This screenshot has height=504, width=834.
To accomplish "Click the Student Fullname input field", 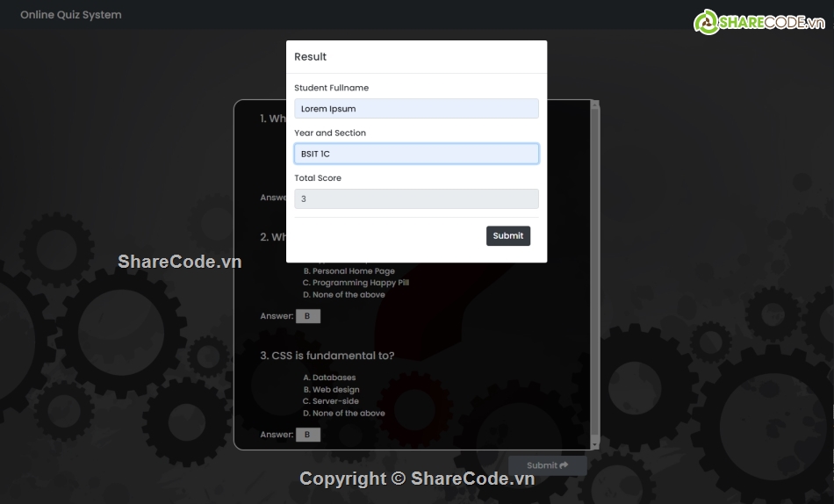I will point(416,109).
